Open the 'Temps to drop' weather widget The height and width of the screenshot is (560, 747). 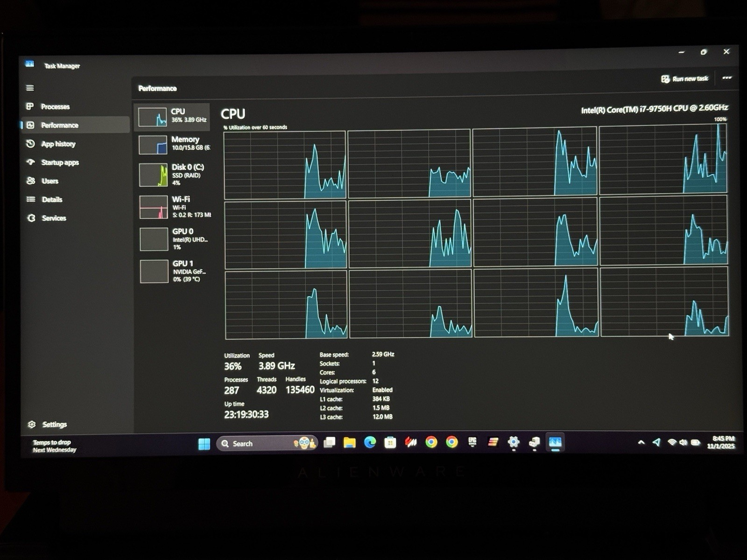coord(54,446)
